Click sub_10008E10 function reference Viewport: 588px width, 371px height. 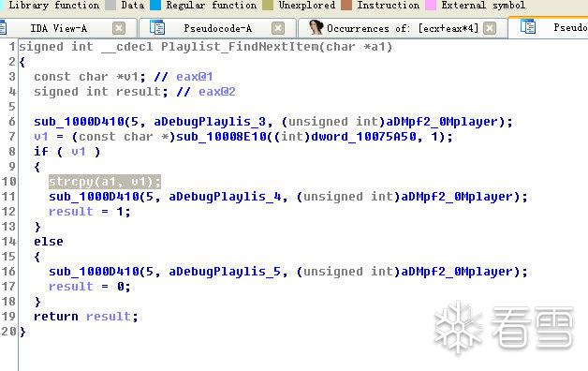click(221, 137)
